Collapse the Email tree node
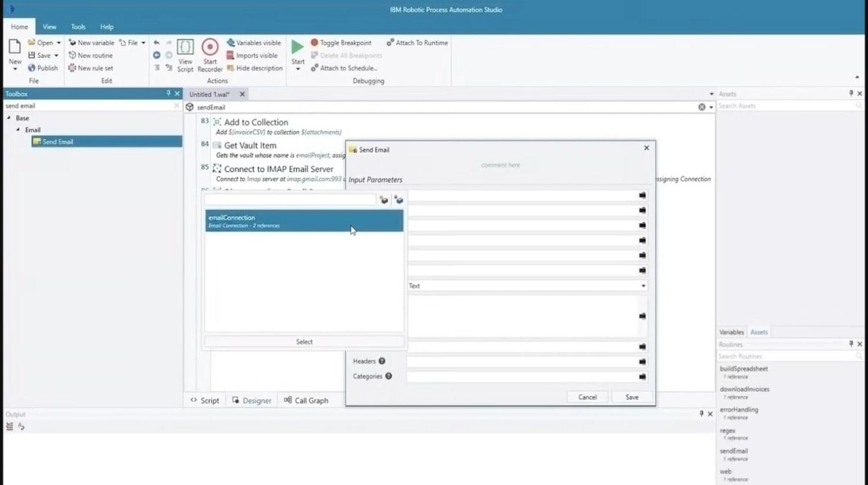 tap(18, 130)
